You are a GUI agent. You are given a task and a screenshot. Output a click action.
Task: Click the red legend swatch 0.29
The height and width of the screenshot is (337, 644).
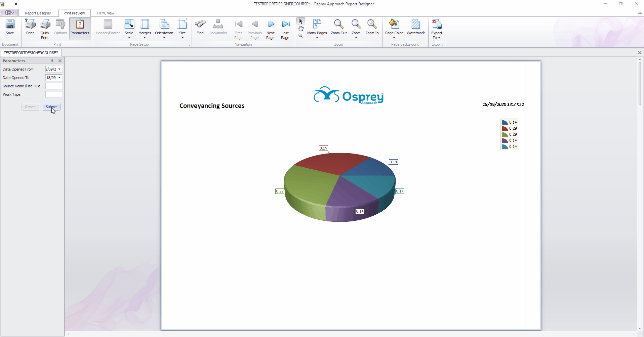pyautogui.click(x=505, y=128)
